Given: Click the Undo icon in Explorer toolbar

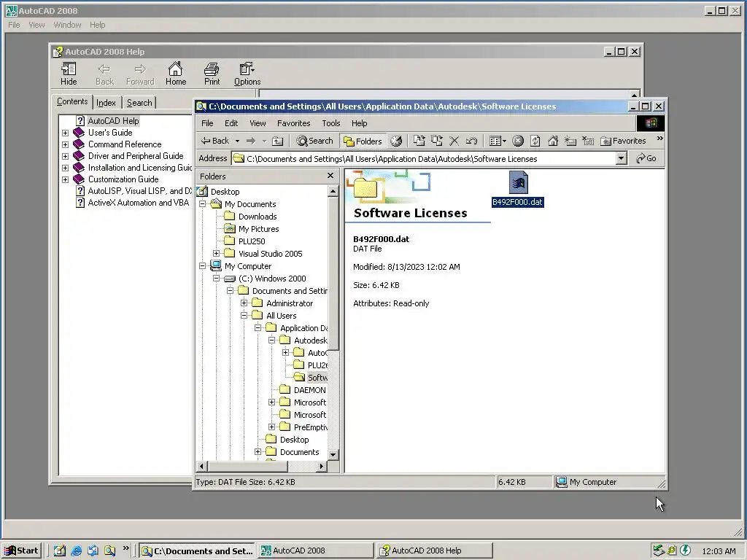Looking at the screenshot, I should (x=471, y=141).
